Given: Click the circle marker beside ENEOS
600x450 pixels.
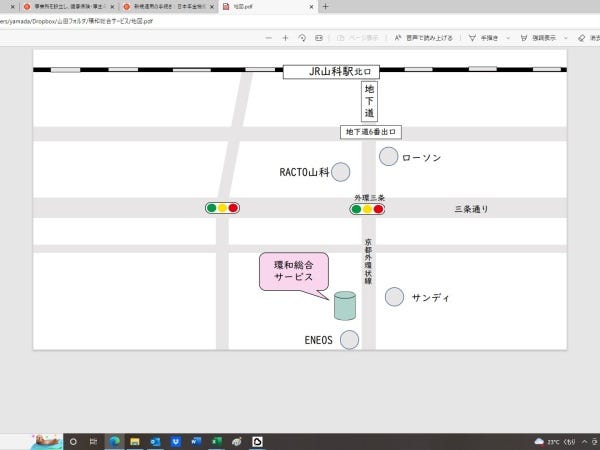Looking at the screenshot, I should 349,340.
